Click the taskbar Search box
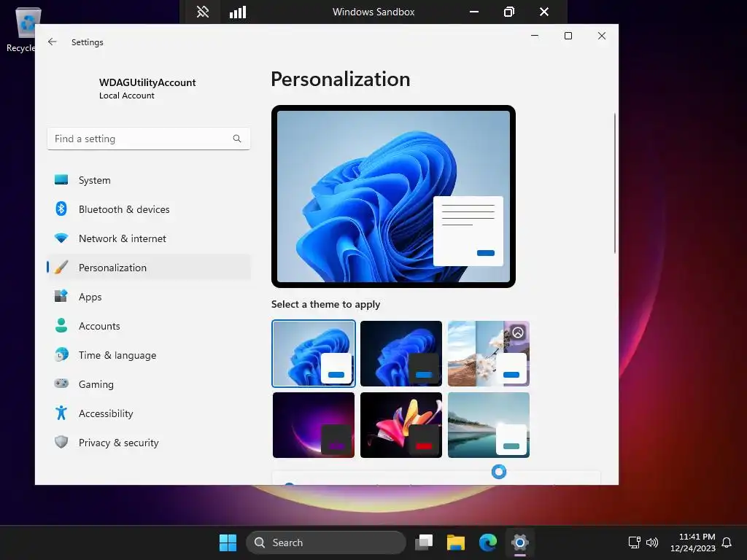 click(x=326, y=542)
